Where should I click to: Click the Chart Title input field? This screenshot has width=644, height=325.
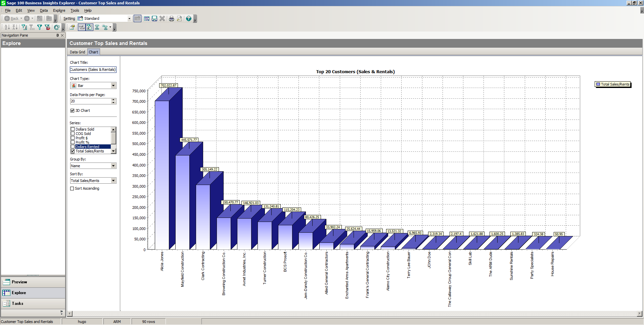(93, 69)
